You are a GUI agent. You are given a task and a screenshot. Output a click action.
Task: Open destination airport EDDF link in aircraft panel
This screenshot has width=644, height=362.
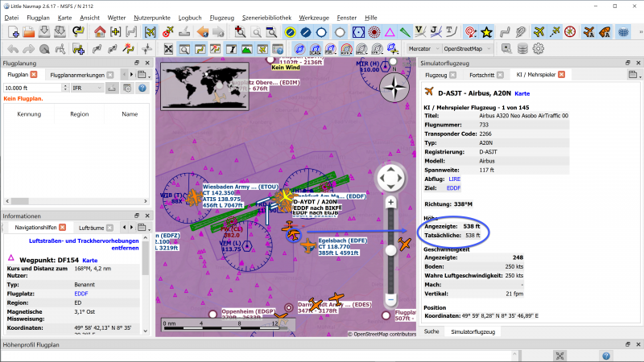(x=453, y=188)
